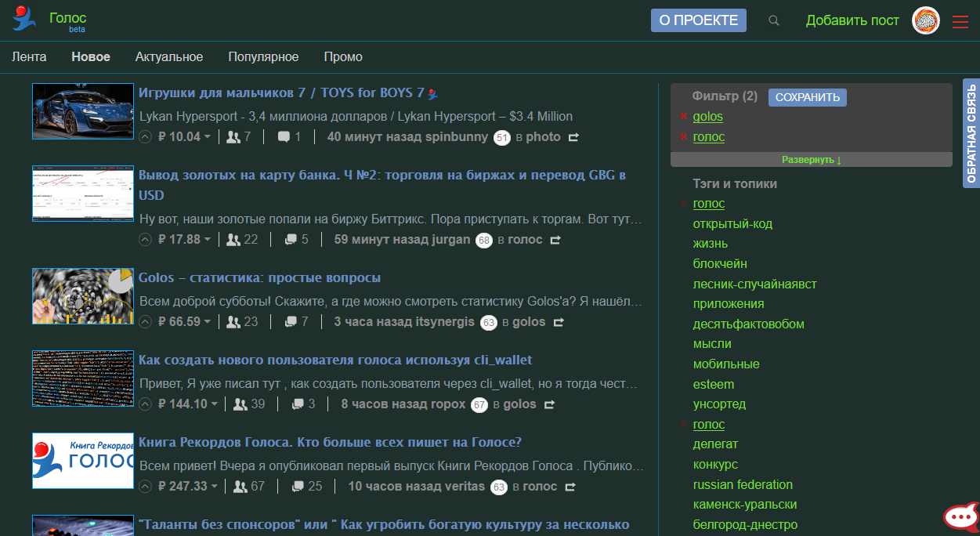
Task: Open the photo category link
Action: point(543,137)
